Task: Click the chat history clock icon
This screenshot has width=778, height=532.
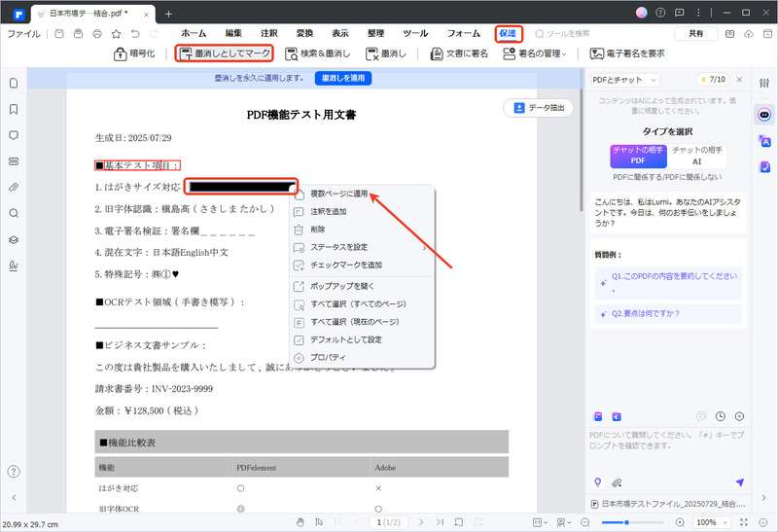Action: click(x=721, y=416)
